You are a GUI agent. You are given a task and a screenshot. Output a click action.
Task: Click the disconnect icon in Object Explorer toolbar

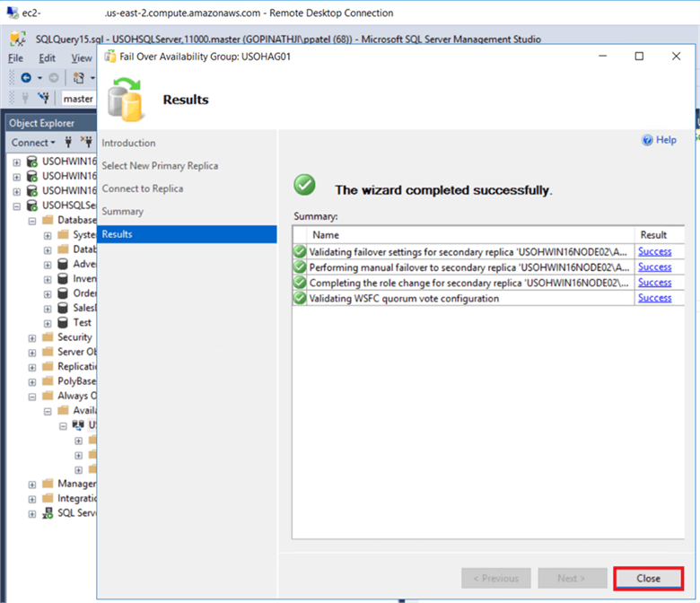tap(87, 142)
